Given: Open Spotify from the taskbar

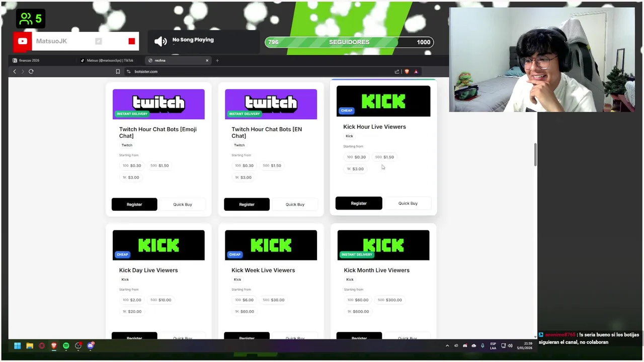Looking at the screenshot, I should point(66,345).
